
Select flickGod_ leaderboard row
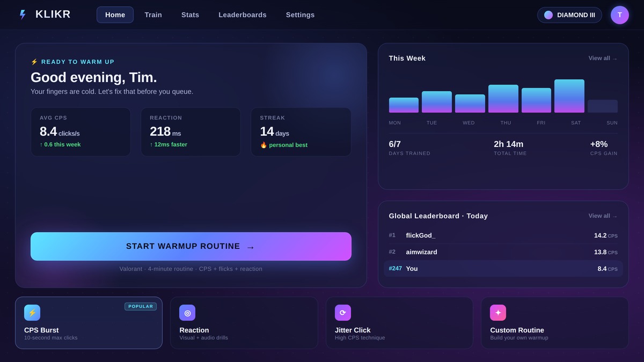[503, 235]
